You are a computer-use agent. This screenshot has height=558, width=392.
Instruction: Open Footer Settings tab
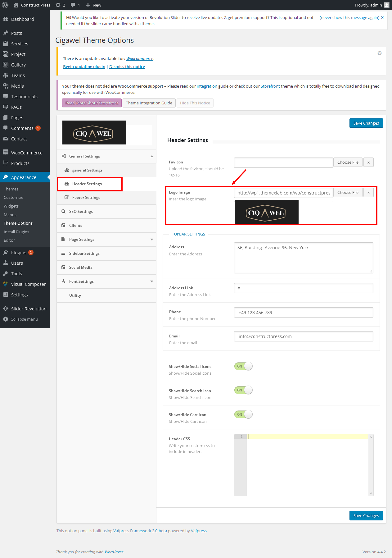pos(86,198)
